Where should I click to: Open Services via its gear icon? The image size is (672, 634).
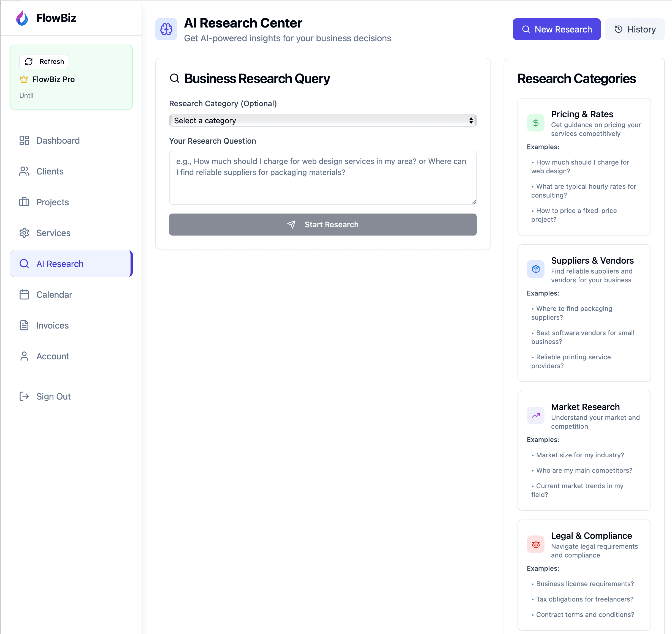[x=24, y=233]
